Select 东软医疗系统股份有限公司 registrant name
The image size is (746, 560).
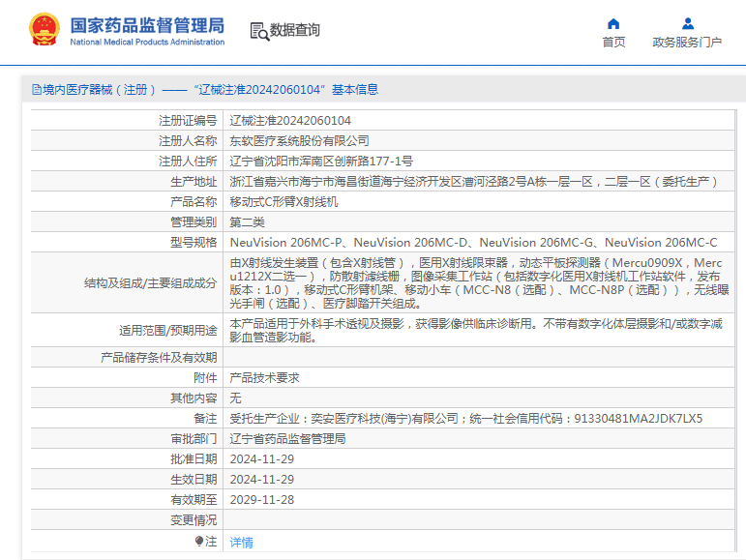click(x=299, y=141)
